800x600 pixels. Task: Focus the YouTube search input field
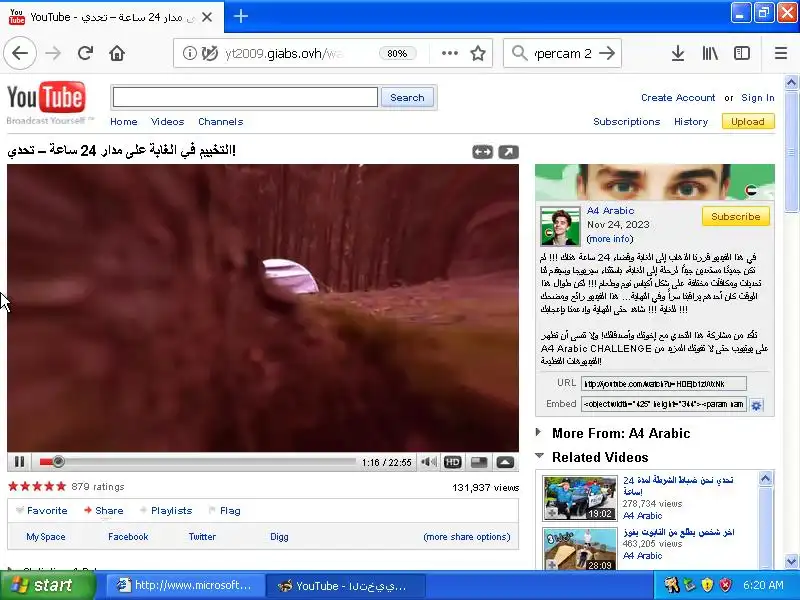pyautogui.click(x=245, y=97)
